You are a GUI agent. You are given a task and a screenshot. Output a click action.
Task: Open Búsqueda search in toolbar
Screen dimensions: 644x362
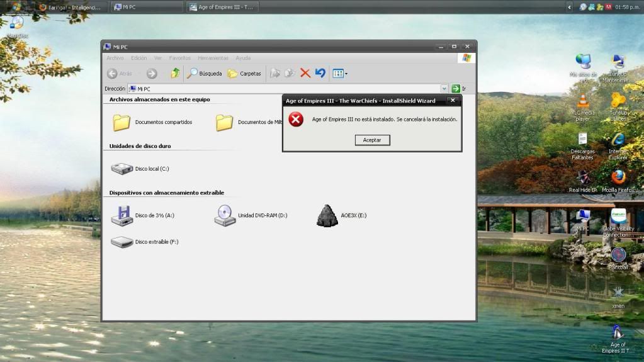204,74
